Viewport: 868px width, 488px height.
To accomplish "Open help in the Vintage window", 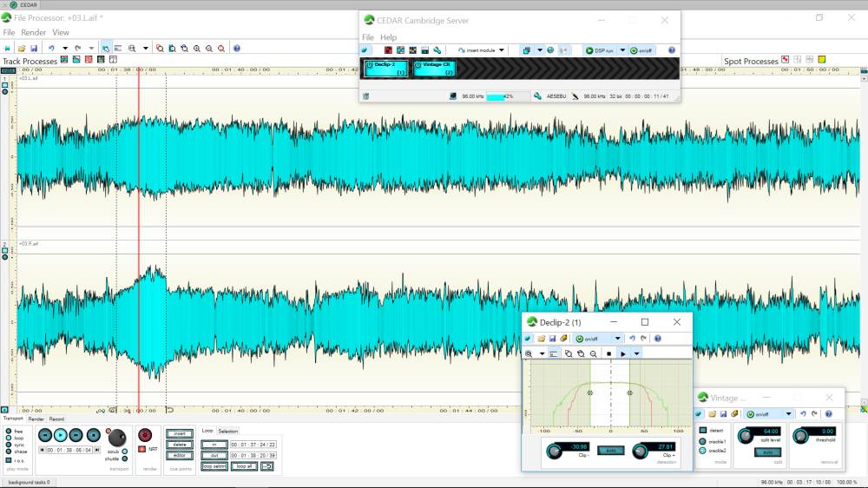I will (829, 414).
